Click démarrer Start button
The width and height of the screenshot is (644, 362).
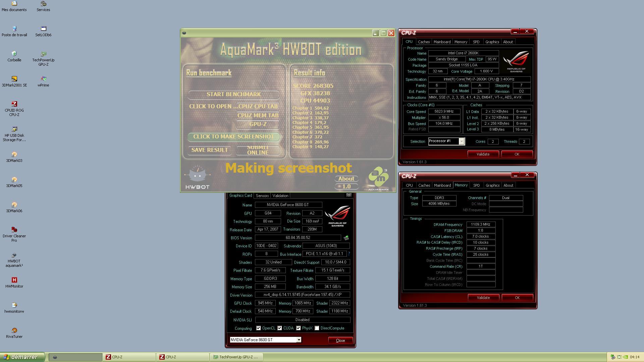click(x=22, y=357)
